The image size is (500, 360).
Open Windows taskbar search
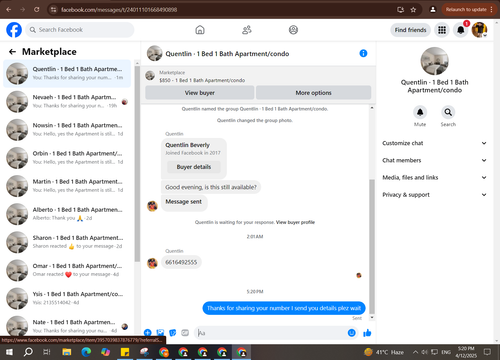28,352
